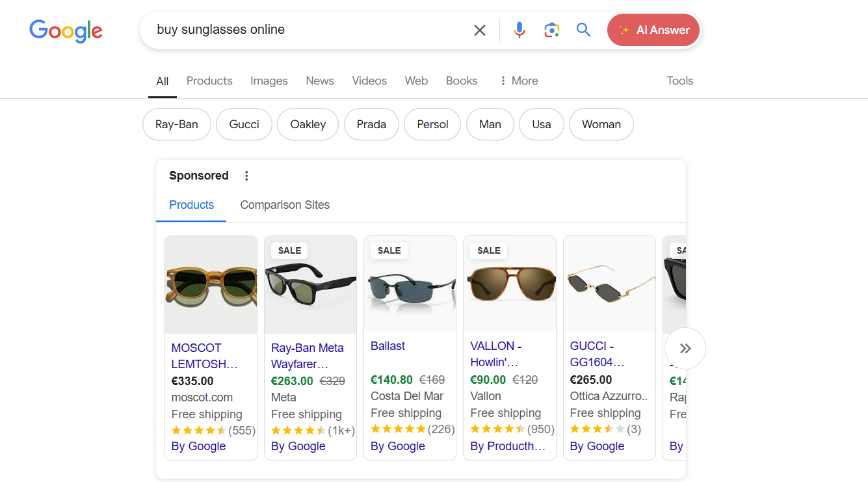Switch to the Images tab
The width and height of the screenshot is (868, 482).
[x=269, y=81]
